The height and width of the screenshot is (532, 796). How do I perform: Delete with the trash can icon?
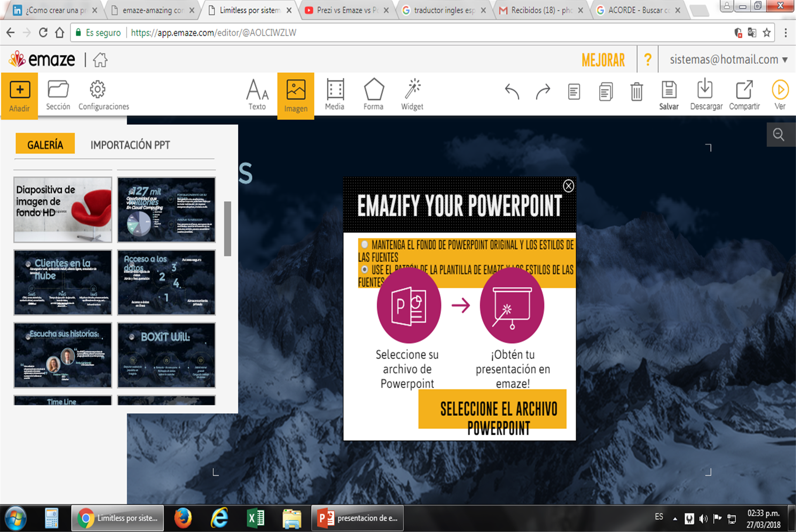pos(636,92)
